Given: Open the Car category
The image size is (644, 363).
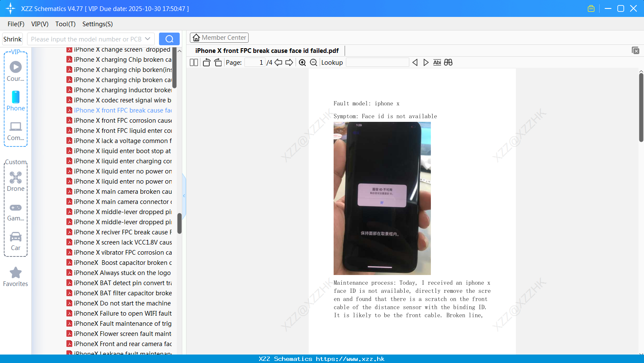Looking at the screenshot, I should (16, 242).
